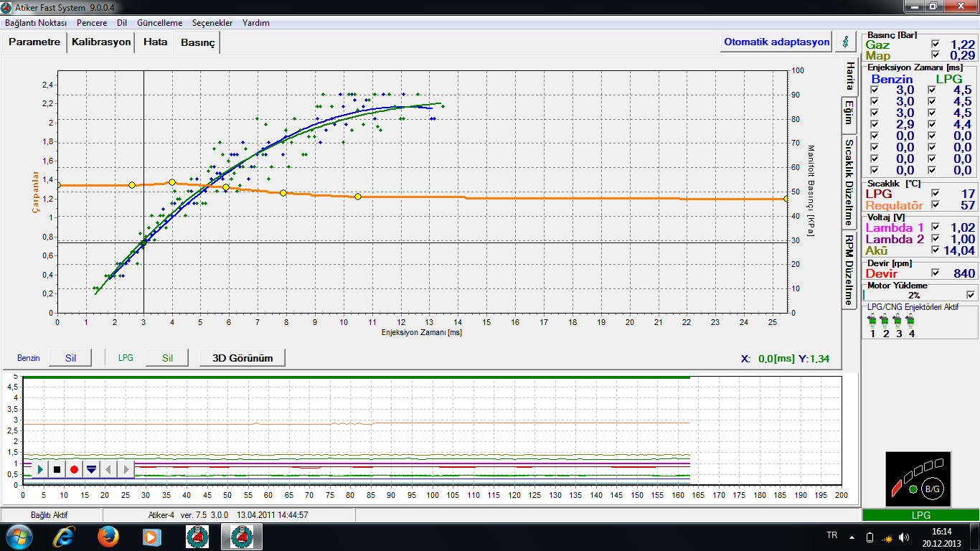
Task: Switch to the Parametre tab
Action: [x=34, y=42]
